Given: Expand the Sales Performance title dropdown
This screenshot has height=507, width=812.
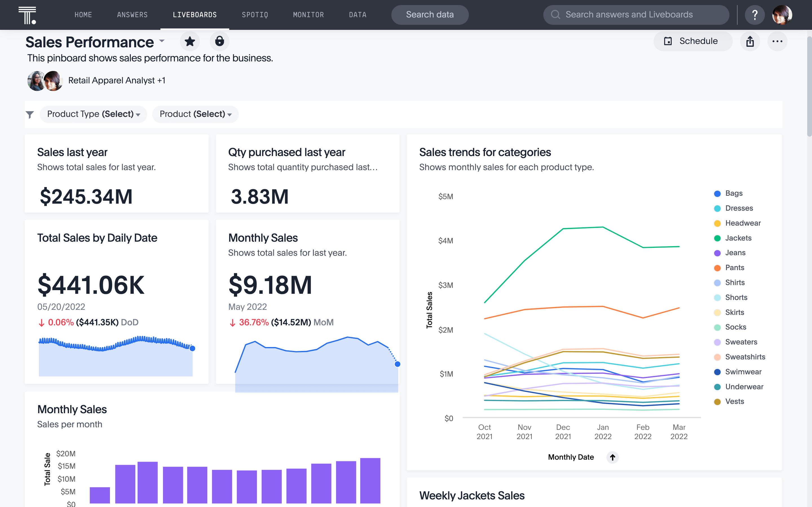Looking at the screenshot, I should [163, 41].
